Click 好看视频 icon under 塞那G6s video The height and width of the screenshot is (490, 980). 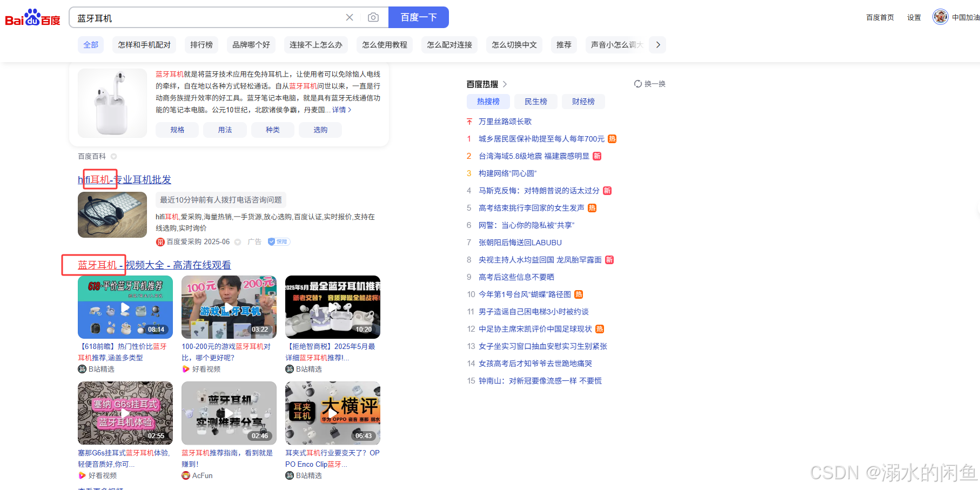tap(82, 475)
